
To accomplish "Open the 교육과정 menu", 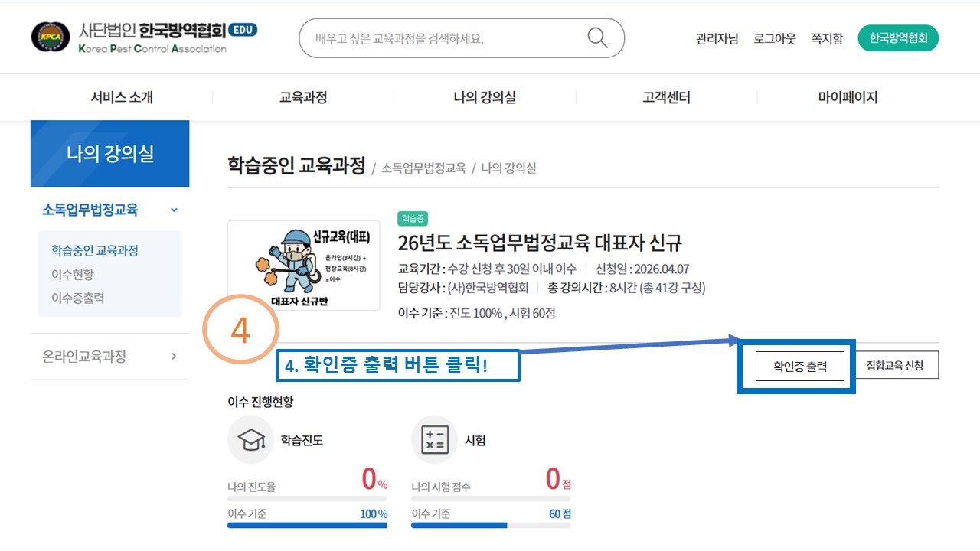I will 302,97.
